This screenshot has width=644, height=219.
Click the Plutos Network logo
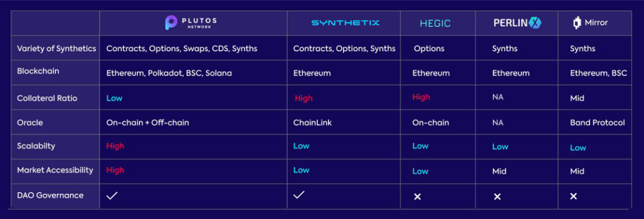click(x=191, y=23)
